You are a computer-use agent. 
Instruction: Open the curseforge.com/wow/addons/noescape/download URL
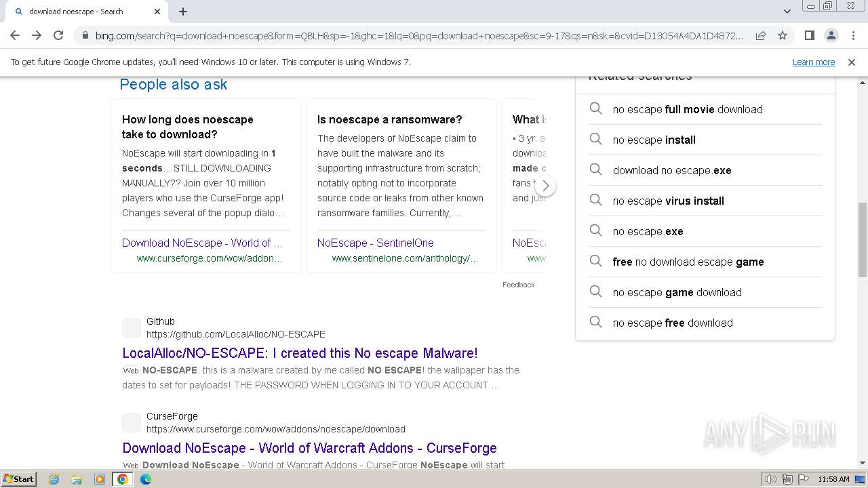(x=276, y=429)
